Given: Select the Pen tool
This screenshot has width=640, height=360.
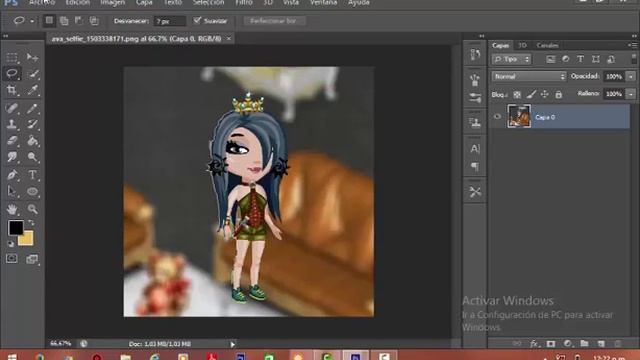Looking at the screenshot, I should [x=12, y=175].
